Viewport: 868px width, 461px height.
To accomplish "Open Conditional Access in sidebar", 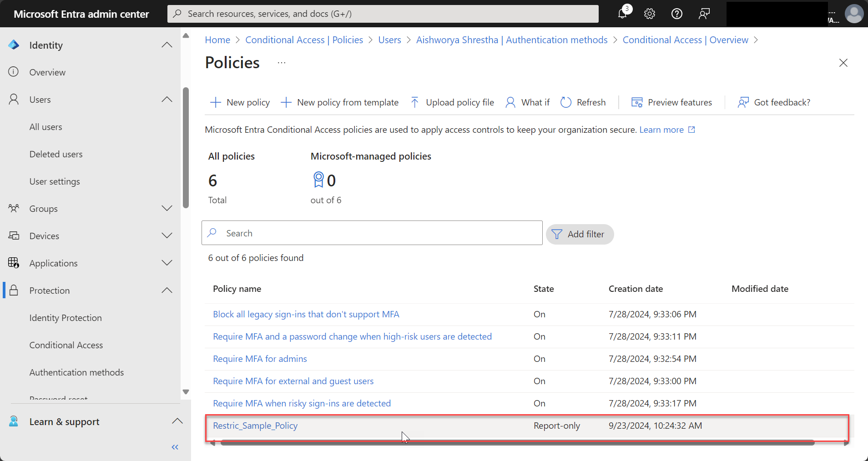I will (x=66, y=345).
